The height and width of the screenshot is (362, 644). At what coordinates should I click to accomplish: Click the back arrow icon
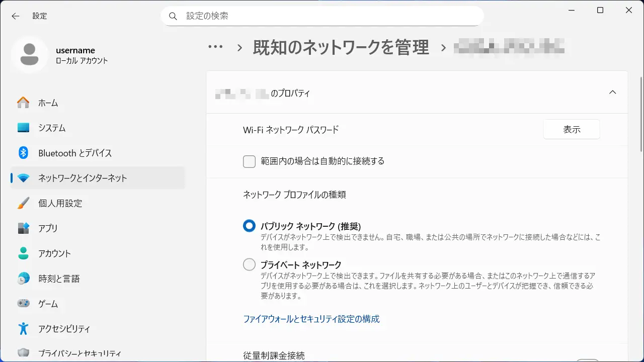pyautogui.click(x=16, y=16)
